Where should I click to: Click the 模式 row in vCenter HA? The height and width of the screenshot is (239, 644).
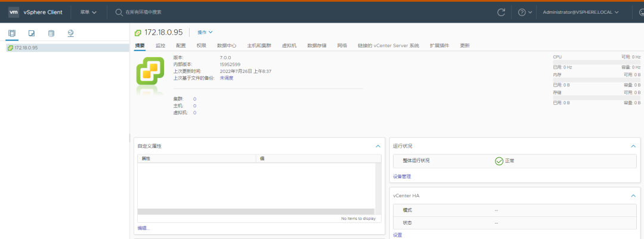tap(515, 210)
